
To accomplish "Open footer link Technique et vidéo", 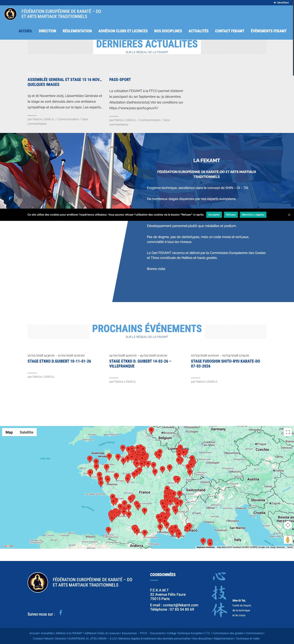I will [x=248, y=638].
